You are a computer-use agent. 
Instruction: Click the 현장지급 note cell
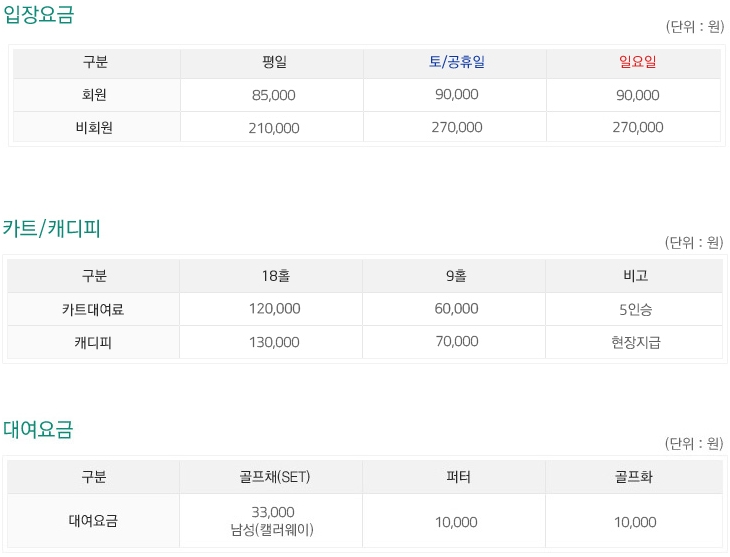coord(635,342)
